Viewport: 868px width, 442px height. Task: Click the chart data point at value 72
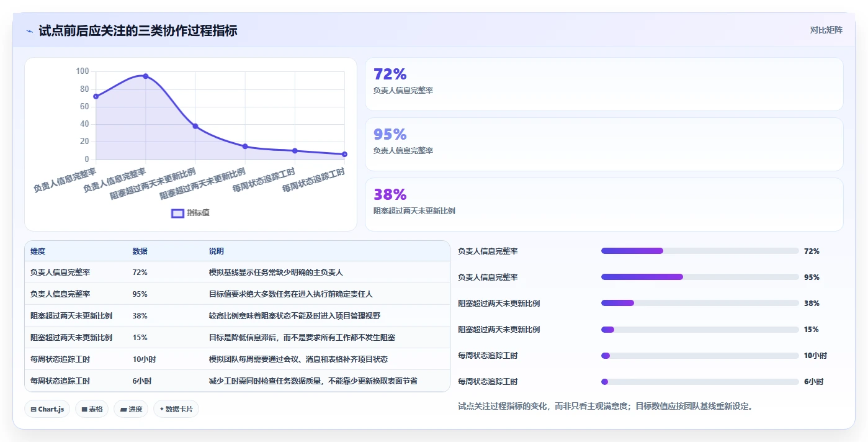tap(96, 96)
